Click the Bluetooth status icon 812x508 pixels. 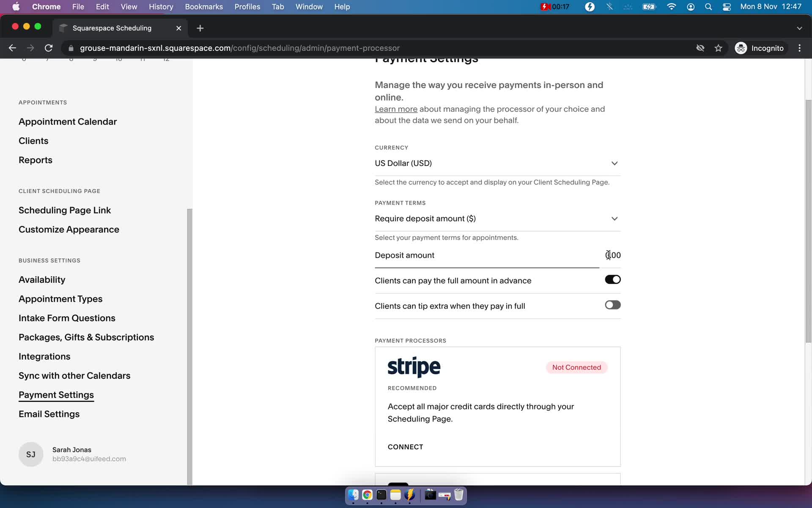(609, 7)
